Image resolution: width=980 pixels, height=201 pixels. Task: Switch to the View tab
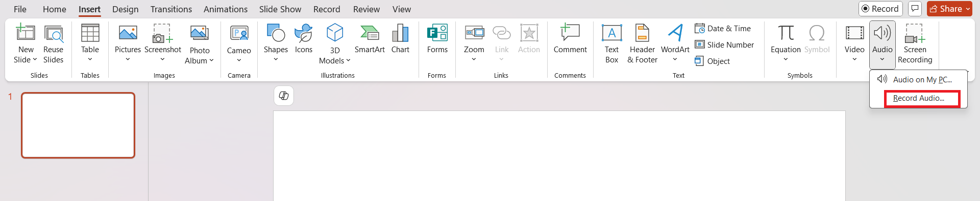click(x=402, y=9)
